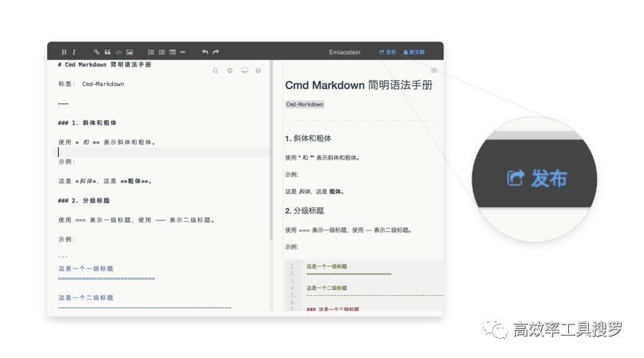Publish the document with the 发布 toolbar button
This screenshot has width=644, height=358.
[x=387, y=52]
